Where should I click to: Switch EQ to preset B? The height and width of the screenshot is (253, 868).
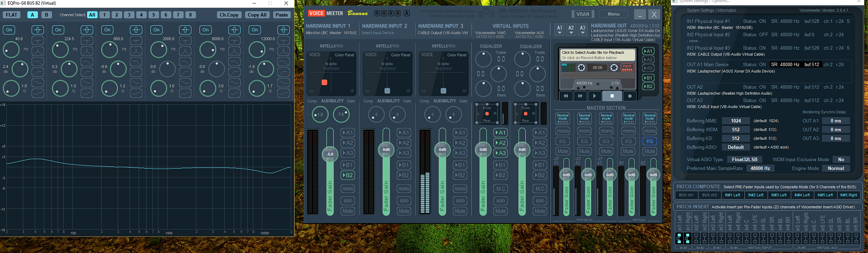coord(46,15)
